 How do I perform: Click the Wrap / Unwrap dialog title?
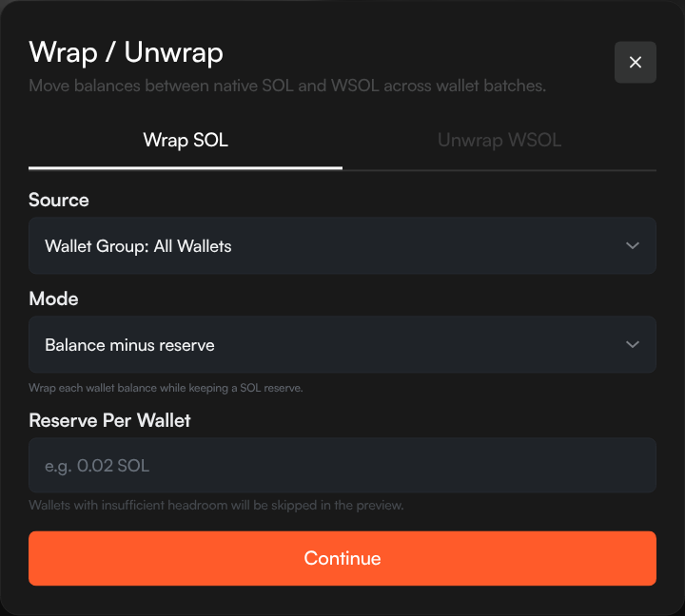click(126, 51)
